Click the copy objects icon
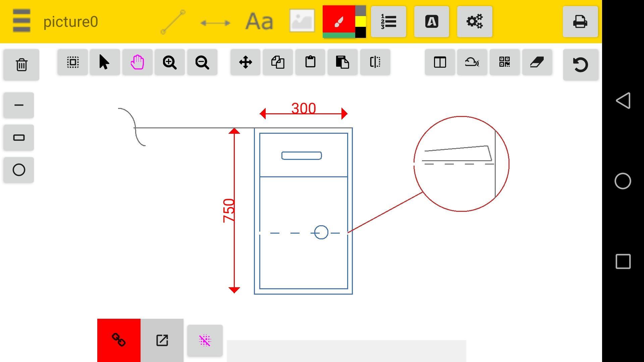Screen dimensions: 644x362 tap(278, 62)
